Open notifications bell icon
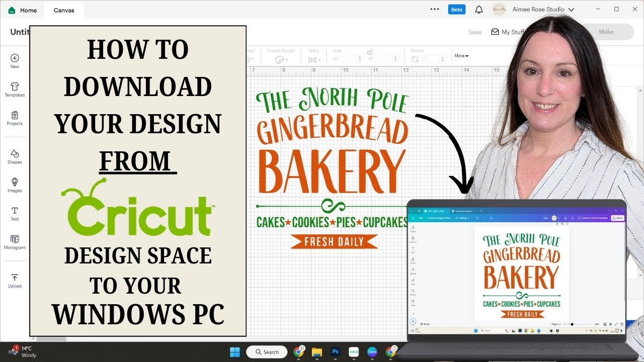The image size is (644, 362). [x=479, y=10]
